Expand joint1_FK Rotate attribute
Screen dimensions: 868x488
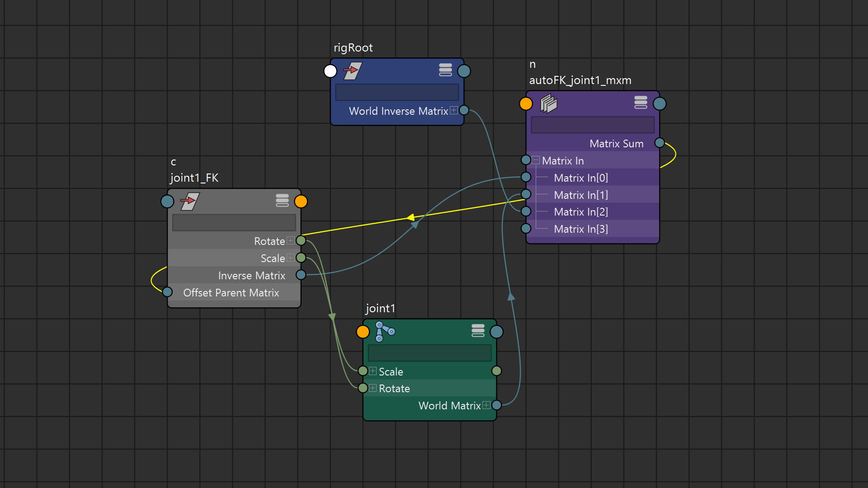pos(291,240)
